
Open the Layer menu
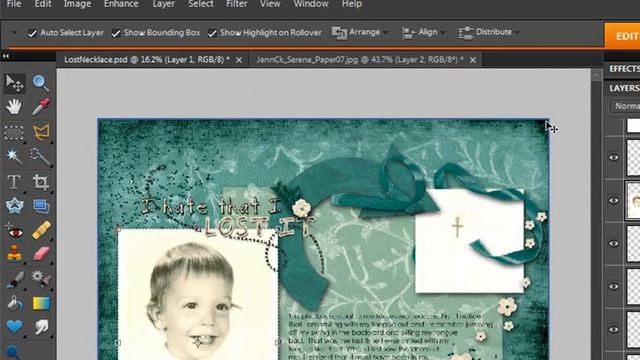click(164, 4)
